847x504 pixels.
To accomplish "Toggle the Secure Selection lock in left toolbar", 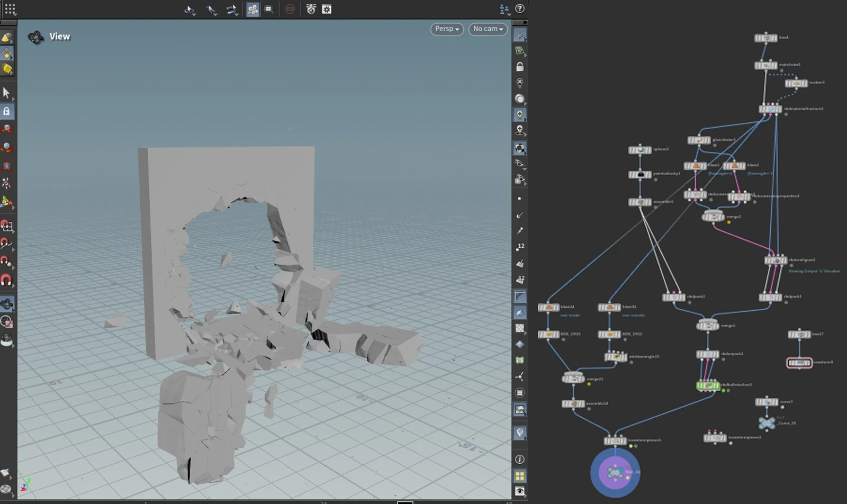I will click(x=6, y=111).
